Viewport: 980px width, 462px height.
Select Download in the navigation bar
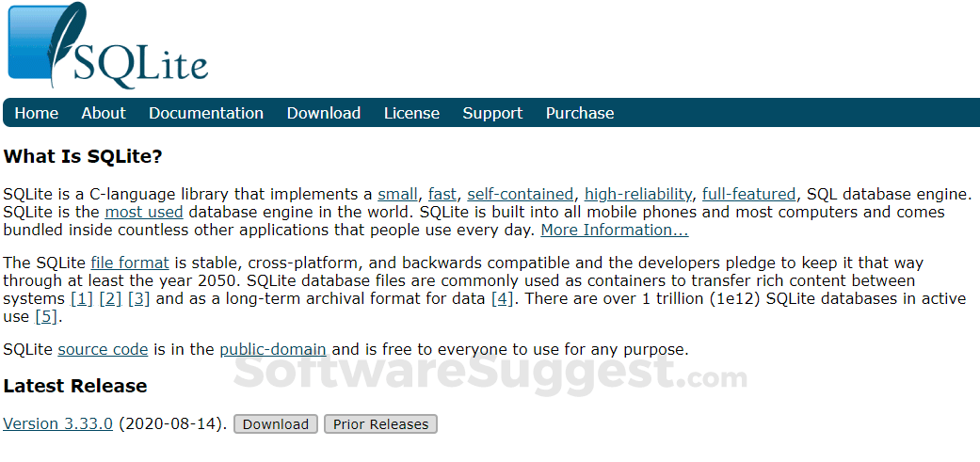tap(324, 113)
